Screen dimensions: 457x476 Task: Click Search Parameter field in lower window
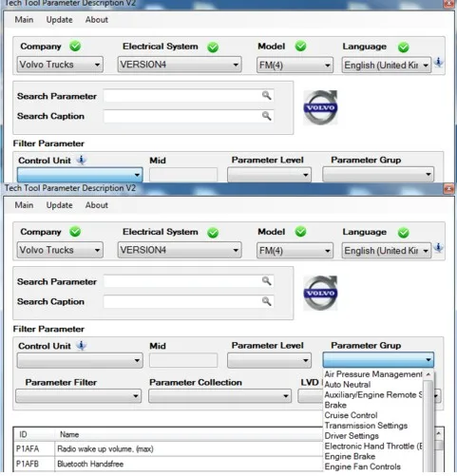(189, 281)
